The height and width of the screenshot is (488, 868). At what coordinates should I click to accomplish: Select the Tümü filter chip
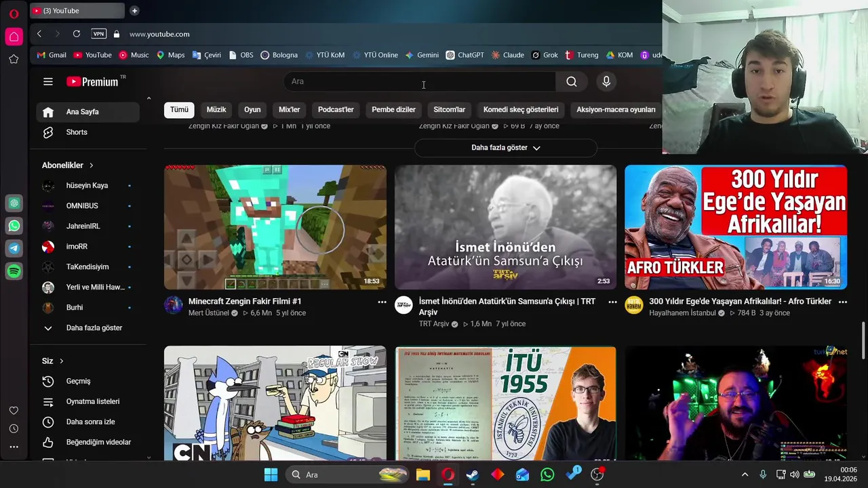[179, 110]
